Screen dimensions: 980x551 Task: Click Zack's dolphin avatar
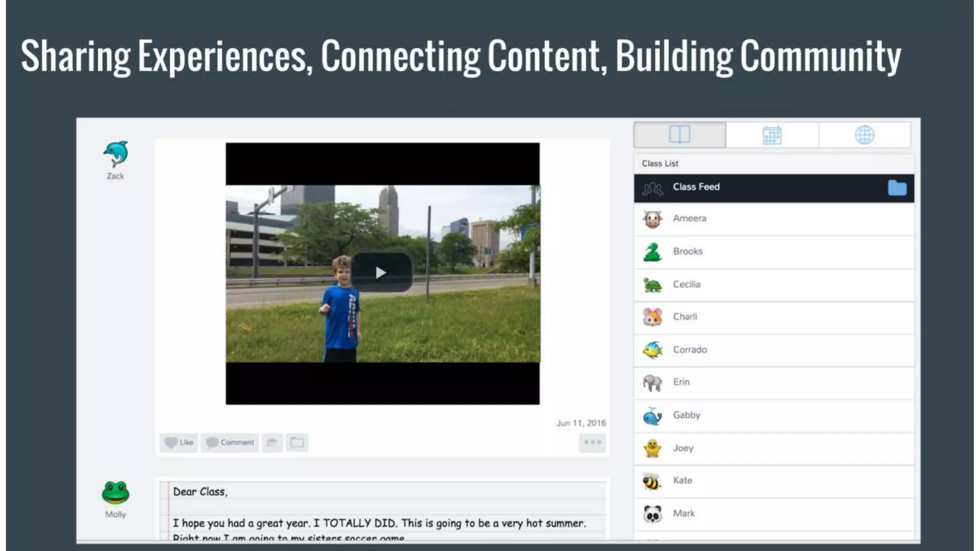[x=115, y=154]
